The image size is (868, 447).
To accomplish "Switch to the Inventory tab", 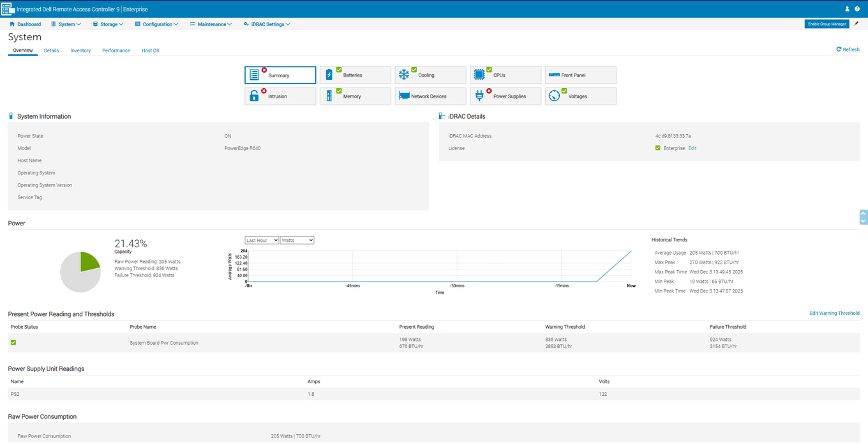I will click(x=80, y=50).
